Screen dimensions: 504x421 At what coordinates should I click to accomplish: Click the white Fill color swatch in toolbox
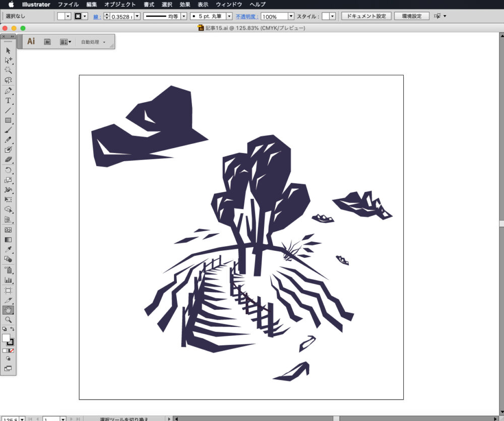click(x=6, y=338)
